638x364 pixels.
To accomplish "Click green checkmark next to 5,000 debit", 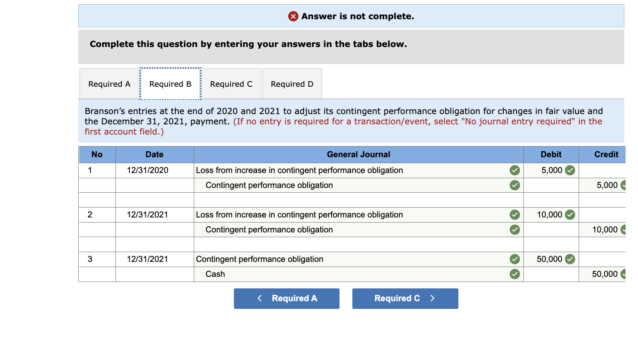I will [x=570, y=170].
